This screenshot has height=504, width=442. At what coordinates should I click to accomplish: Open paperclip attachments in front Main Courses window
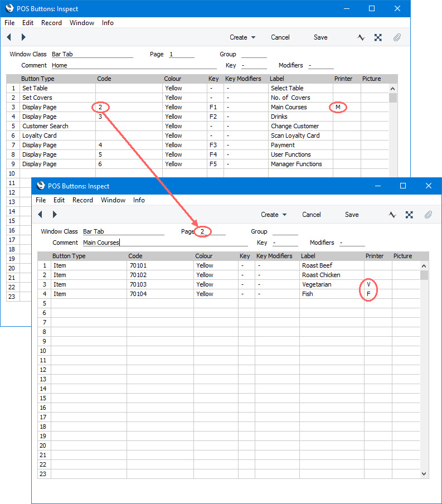pos(428,215)
